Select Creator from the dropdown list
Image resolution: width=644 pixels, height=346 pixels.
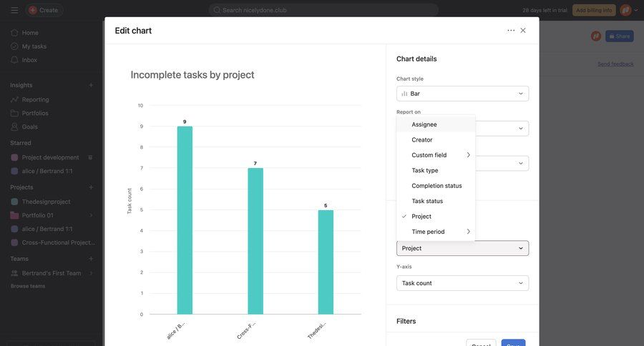(436, 140)
